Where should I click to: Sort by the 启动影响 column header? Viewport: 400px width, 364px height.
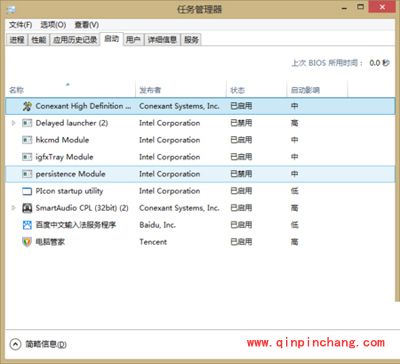click(317, 89)
